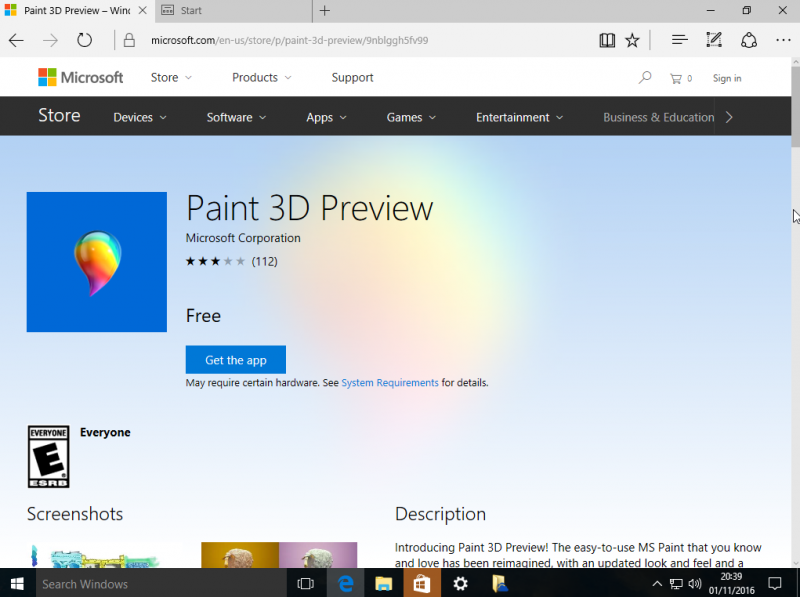Click the volume speaker tray icon

[694, 584]
